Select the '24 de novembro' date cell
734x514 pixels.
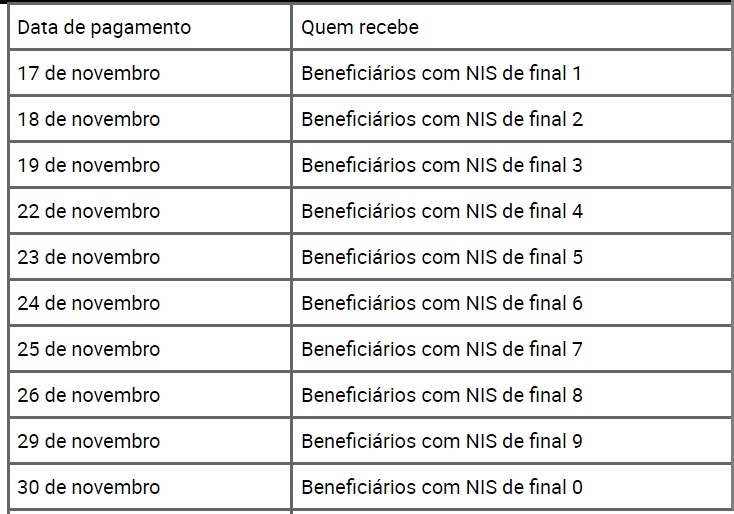coord(150,303)
